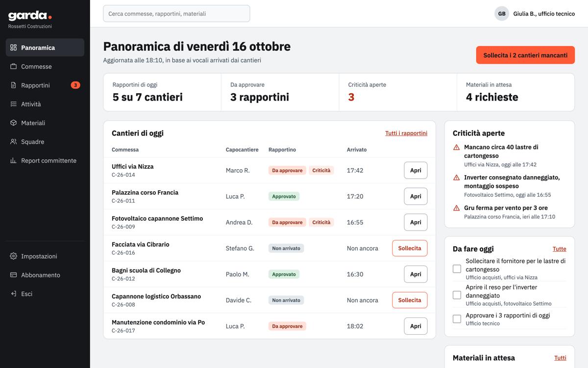Click the Report committente chart icon
This screenshot has width=588, height=368.
(14, 160)
